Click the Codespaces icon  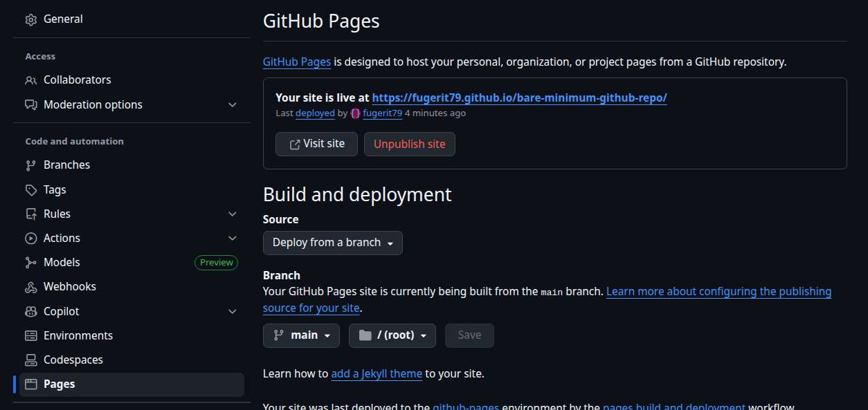(30, 360)
